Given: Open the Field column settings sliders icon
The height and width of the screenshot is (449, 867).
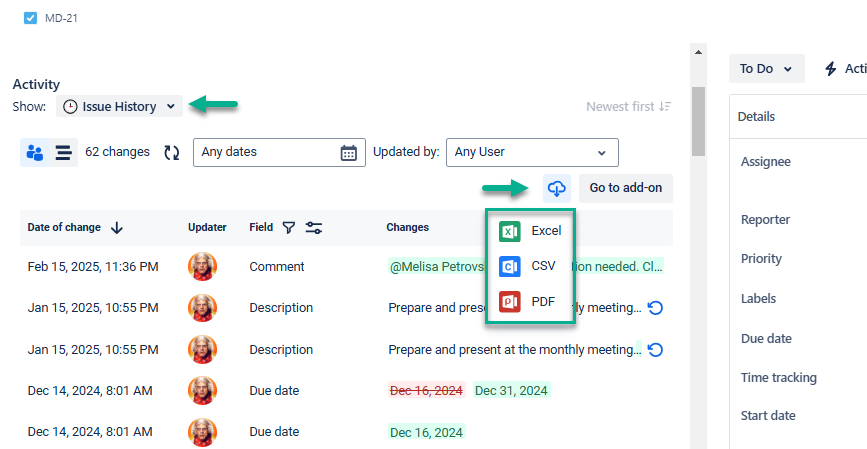Looking at the screenshot, I should coord(314,227).
